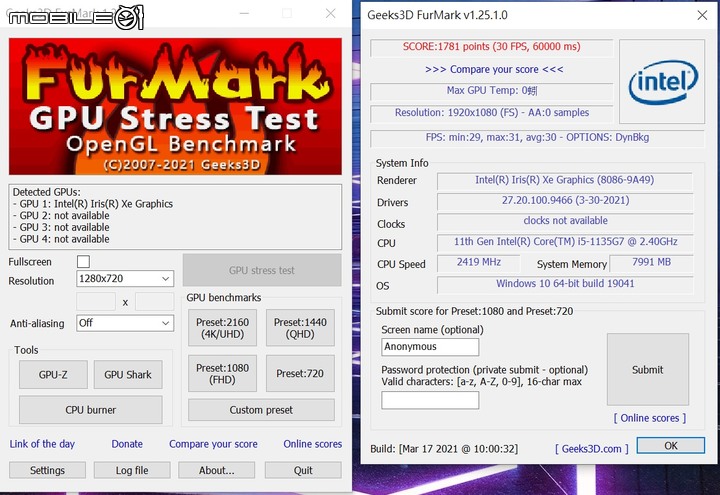Close the FurMark v1.25.1.0 results dialog
720x495 pixels.
coord(702,15)
